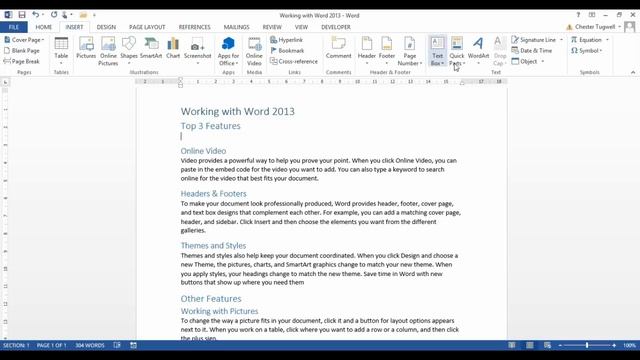This screenshot has width=640, height=360.
Task: Switch to the VIEW tab
Action: point(301,27)
